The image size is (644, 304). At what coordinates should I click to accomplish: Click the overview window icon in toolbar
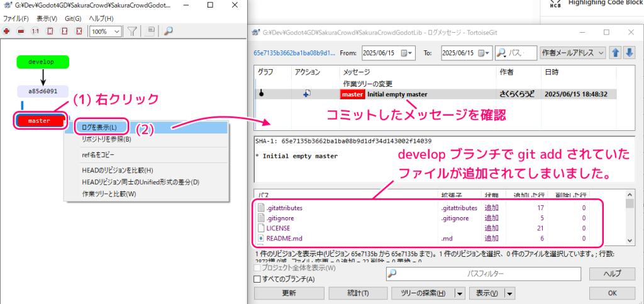click(151, 31)
